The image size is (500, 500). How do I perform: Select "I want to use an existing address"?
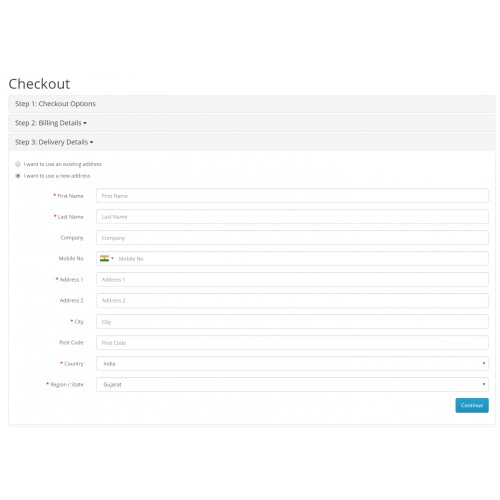[18, 164]
